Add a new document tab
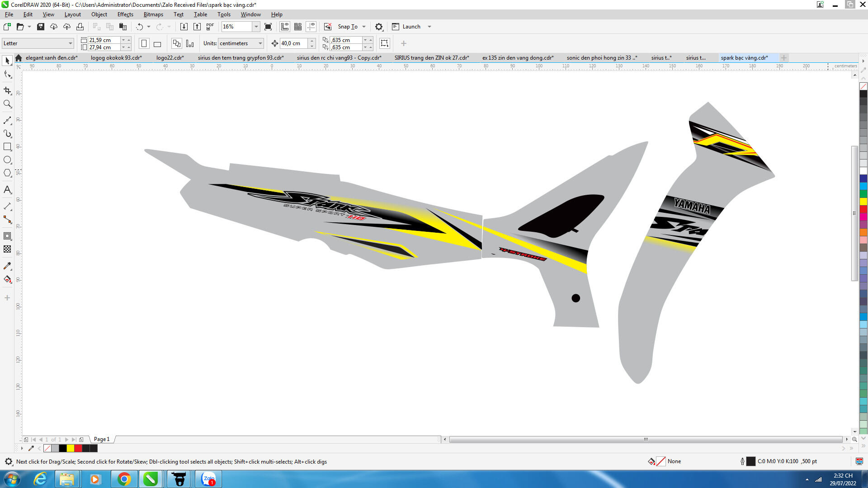The image size is (868, 488). [x=784, y=58]
